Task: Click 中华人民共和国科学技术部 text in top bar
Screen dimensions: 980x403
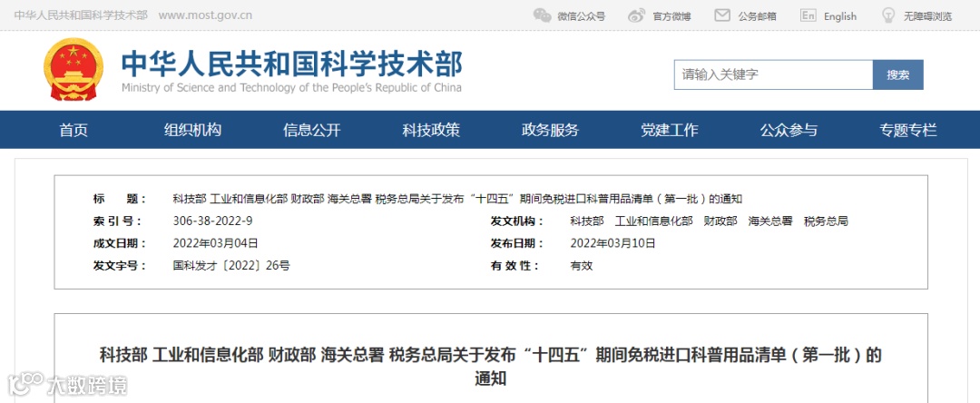Action: pyautogui.click(x=81, y=15)
